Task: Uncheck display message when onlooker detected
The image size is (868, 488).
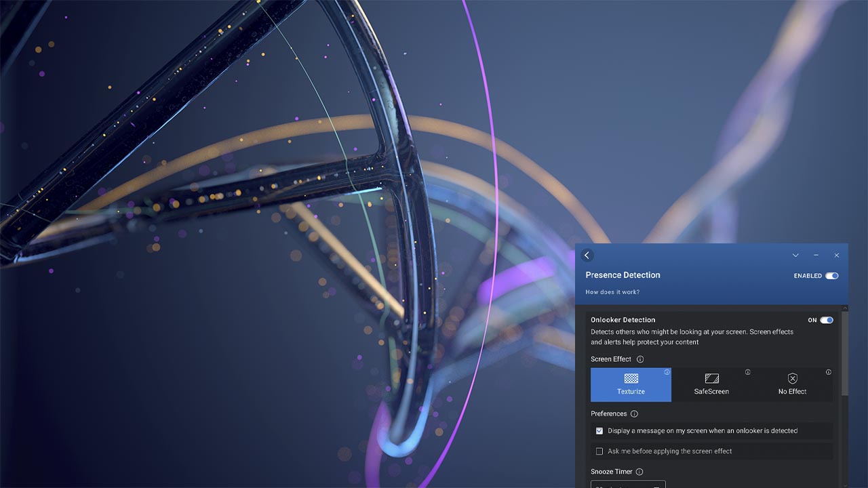Action: pos(599,431)
